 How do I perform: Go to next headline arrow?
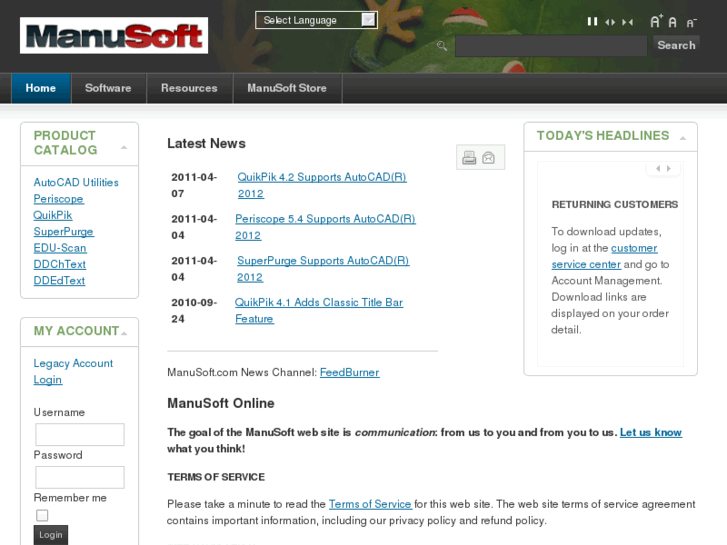coord(669,168)
